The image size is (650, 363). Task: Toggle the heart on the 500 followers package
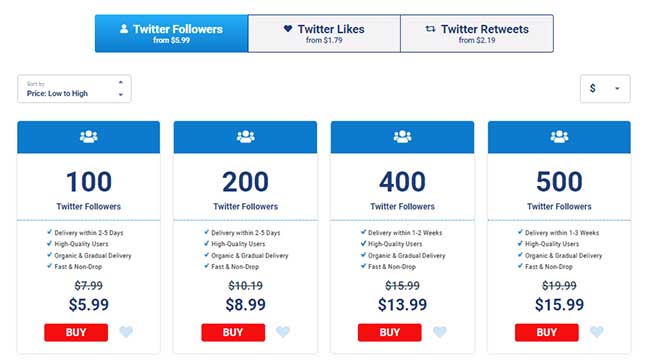pyautogui.click(x=597, y=332)
